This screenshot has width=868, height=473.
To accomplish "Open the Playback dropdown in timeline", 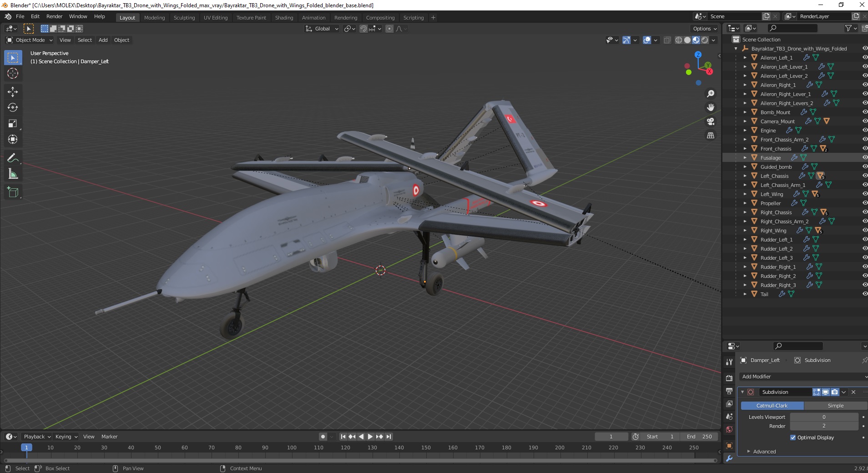I will (36, 437).
